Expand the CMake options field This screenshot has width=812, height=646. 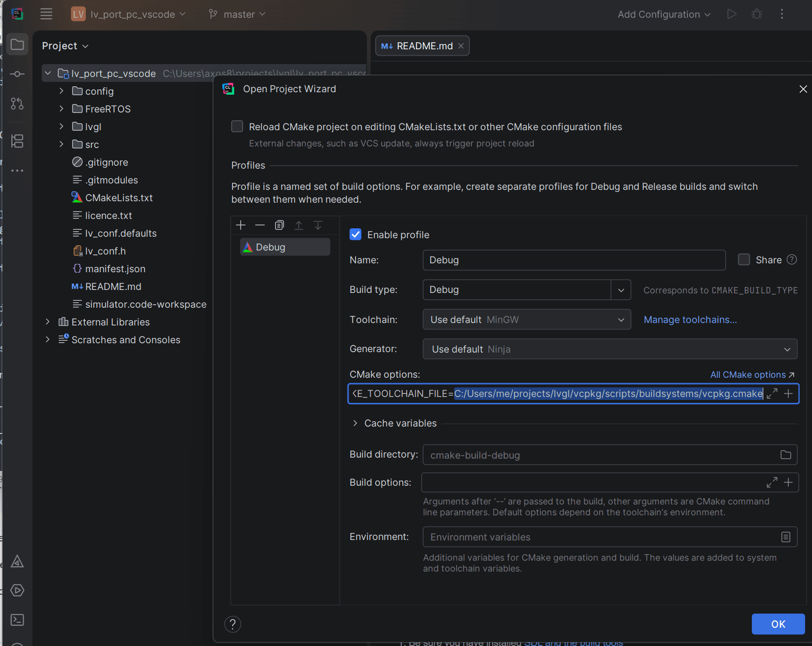coord(772,394)
